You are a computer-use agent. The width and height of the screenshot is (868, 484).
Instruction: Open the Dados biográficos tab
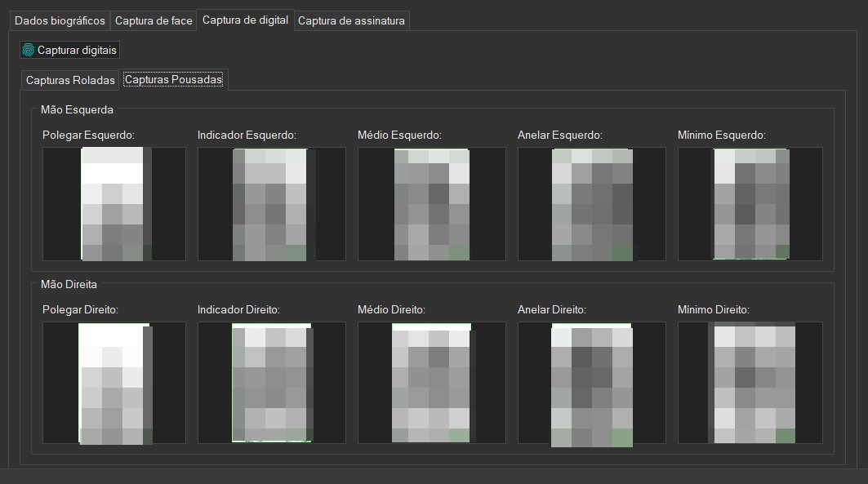(x=60, y=20)
